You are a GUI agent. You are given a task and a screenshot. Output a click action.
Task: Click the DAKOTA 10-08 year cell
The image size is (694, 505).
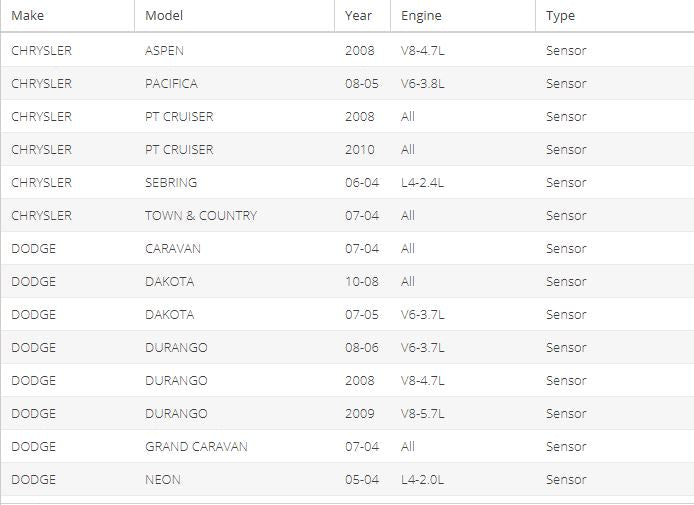pyautogui.click(x=362, y=281)
